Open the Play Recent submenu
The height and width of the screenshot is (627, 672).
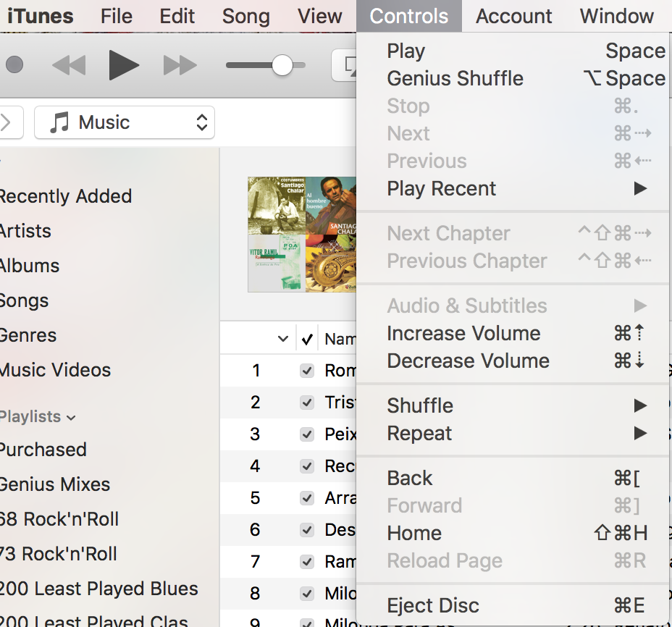[x=513, y=188]
